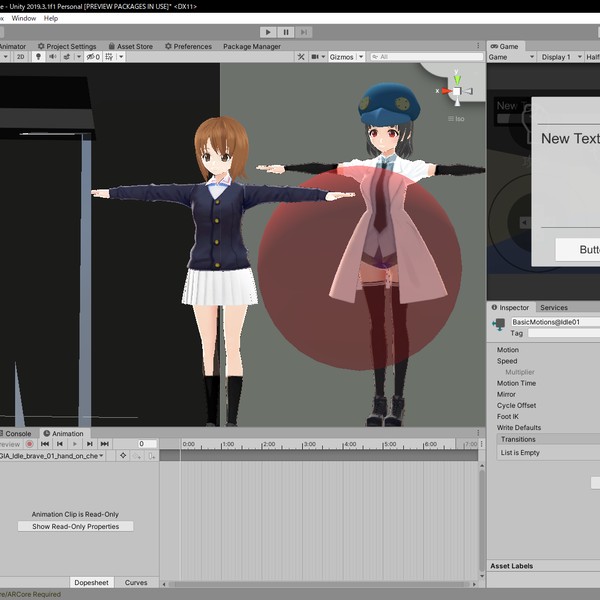Click the green Y axis of orientation gizmo
Image resolution: width=600 pixels, height=600 pixels.
pos(457,78)
